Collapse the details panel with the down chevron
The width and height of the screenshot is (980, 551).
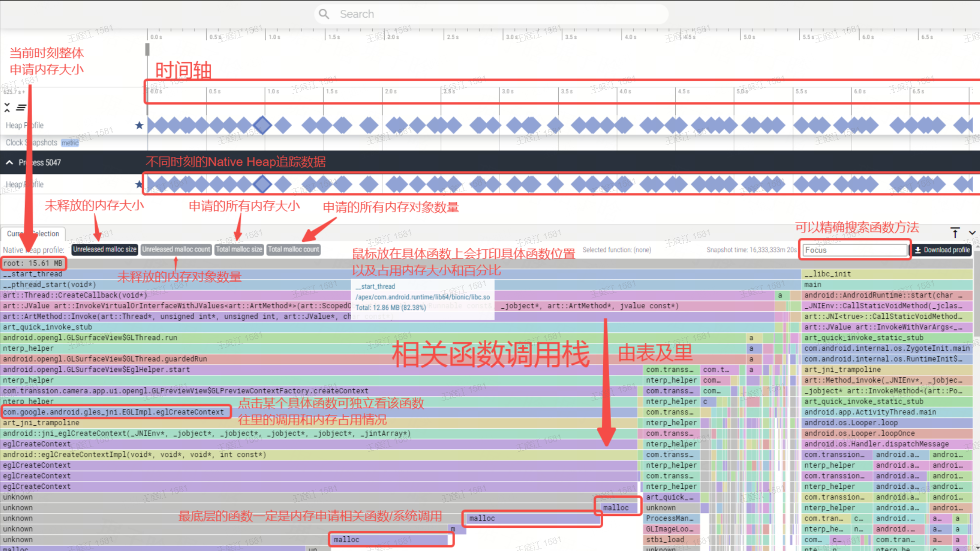[972, 233]
